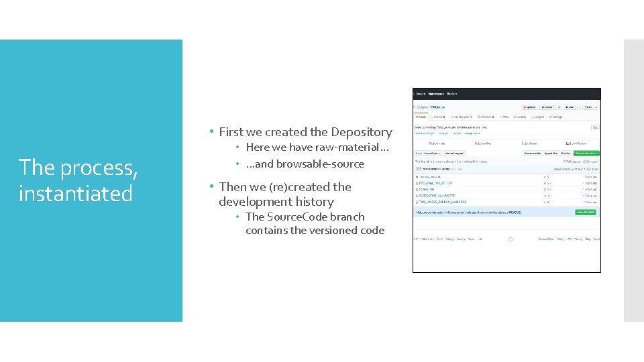The width and height of the screenshot is (644, 362).
Task: Click the Edit button beside repository description
Action: [595, 127]
